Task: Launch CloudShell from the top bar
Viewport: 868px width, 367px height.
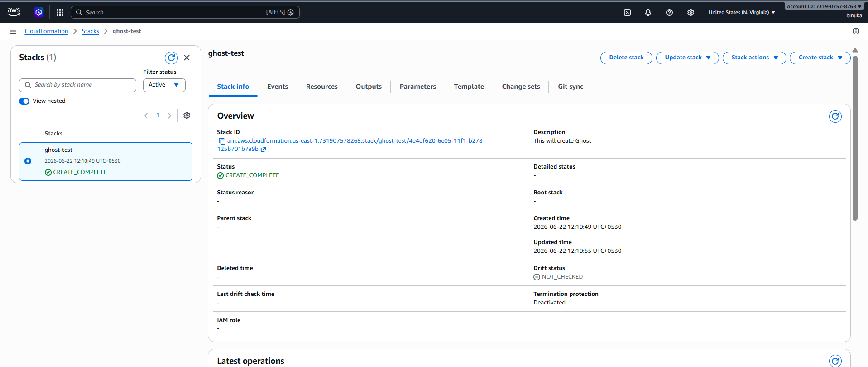Action: (627, 12)
